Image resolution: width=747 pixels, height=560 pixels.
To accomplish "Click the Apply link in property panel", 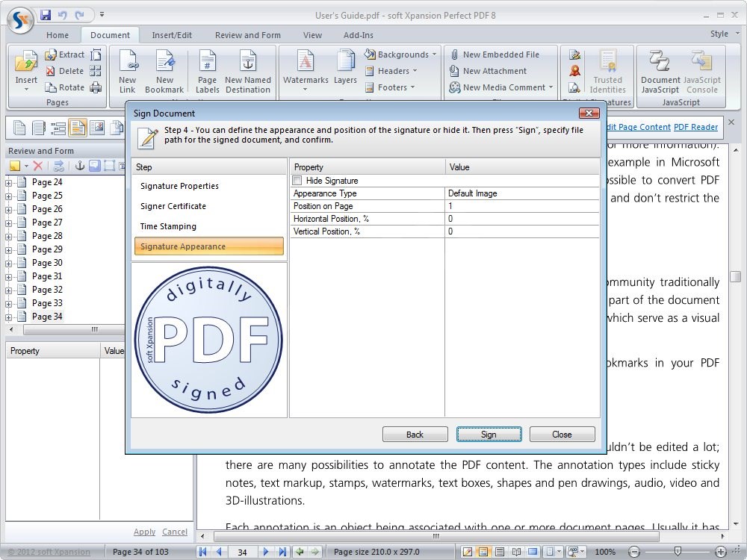I will pyautogui.click(x=144, y=532).
